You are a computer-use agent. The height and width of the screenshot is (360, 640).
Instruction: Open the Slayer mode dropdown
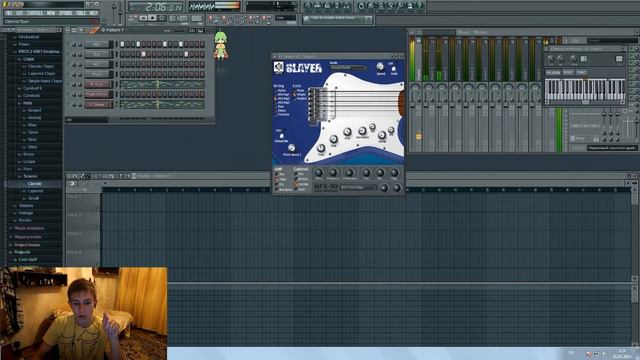point(348,68)
